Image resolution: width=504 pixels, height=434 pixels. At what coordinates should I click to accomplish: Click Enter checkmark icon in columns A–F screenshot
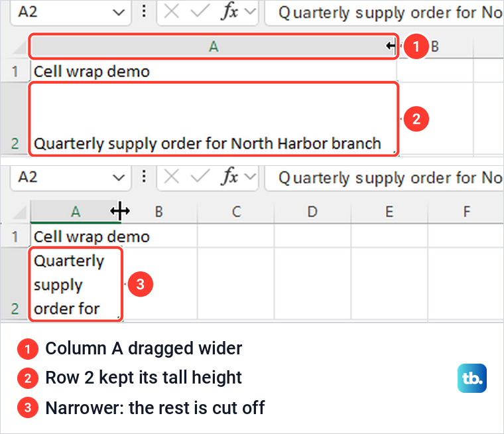point(200,177)
